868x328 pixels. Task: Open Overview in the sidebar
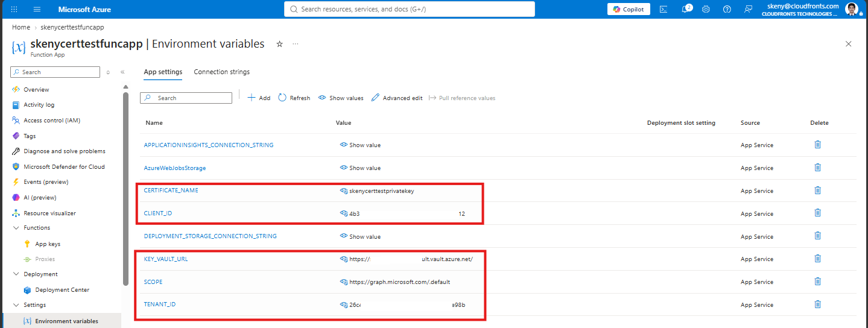tap(36, 89)
